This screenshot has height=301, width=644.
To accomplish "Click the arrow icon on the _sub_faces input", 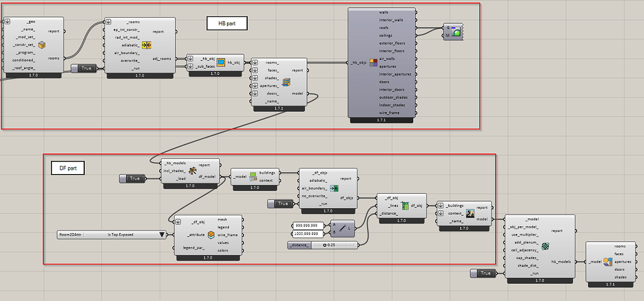I will pos(191,67).
